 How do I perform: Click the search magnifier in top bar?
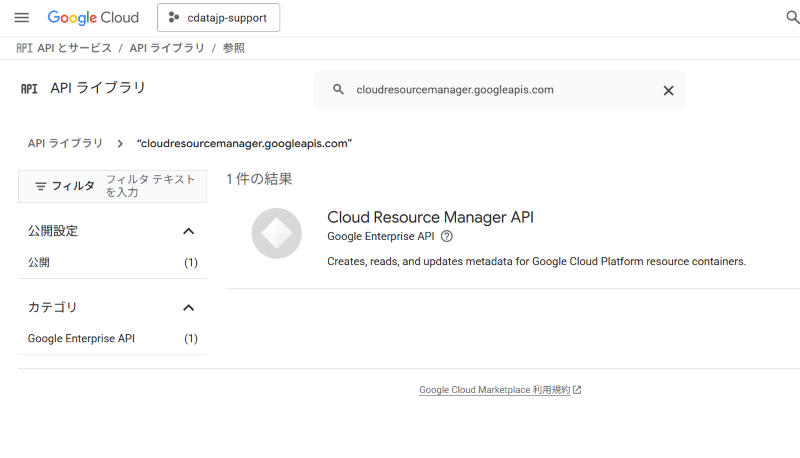(x=793, y=18)
